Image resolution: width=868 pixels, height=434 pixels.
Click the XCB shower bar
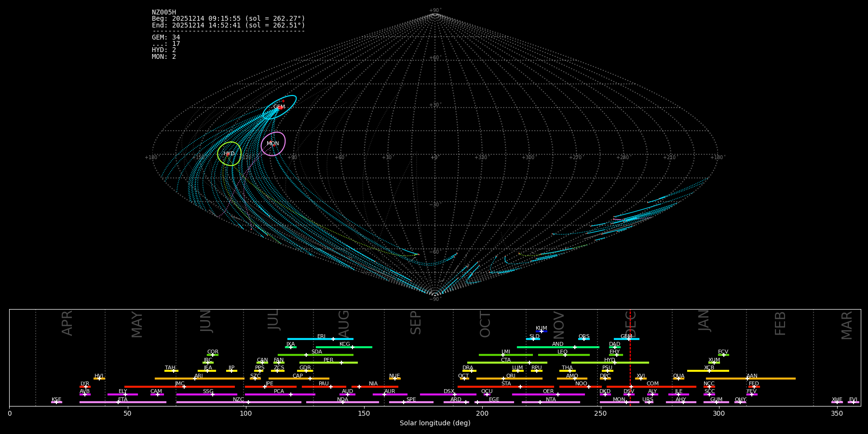point(708,371)
